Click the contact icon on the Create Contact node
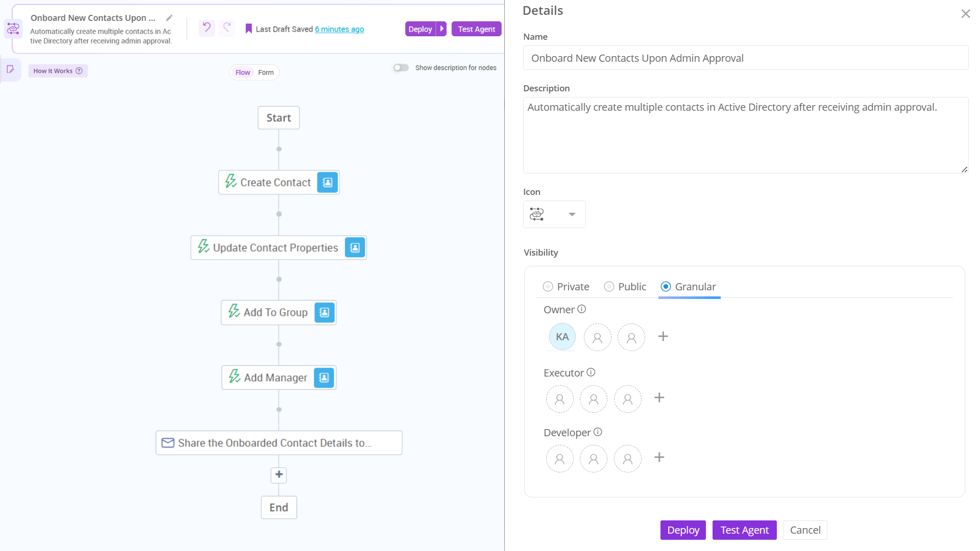 pos(328,182)
